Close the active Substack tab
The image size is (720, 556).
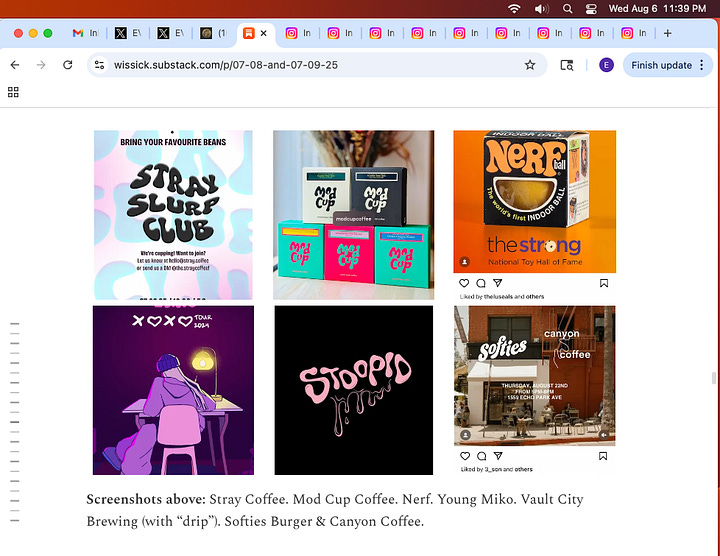tap(264, 33)
